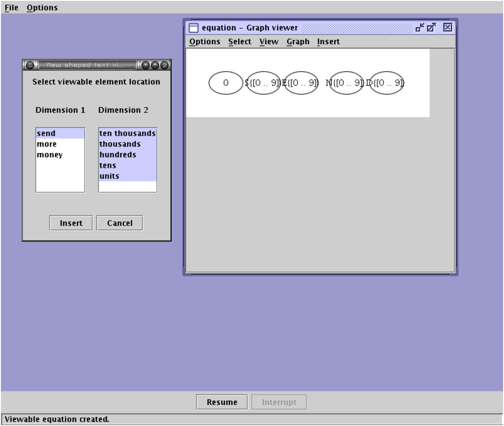
Task: Maximize the equation Graph viewer frame
Action: pos(431,28)
